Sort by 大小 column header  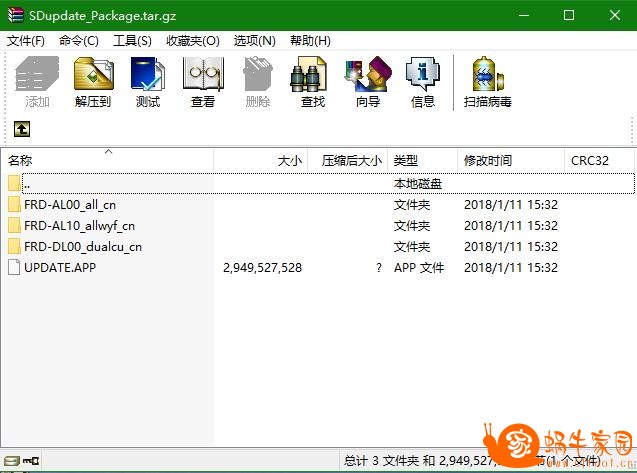click(261, 160)
